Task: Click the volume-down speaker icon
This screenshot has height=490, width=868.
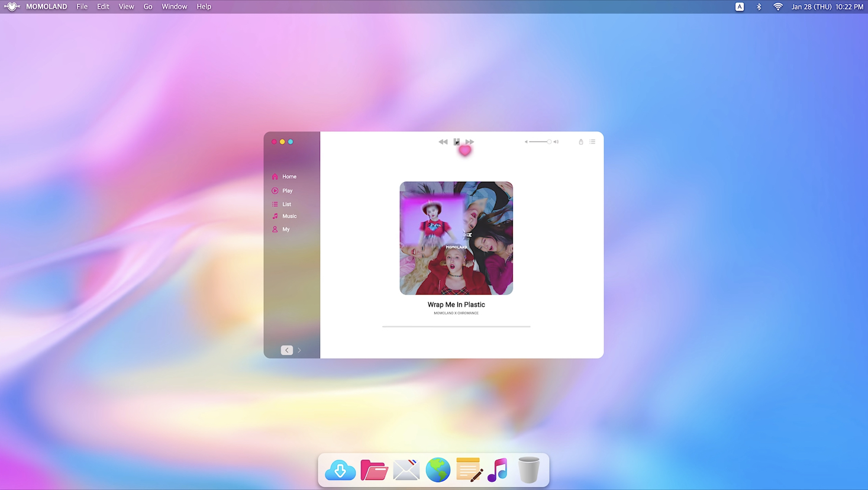Action: tap(526, 142)
